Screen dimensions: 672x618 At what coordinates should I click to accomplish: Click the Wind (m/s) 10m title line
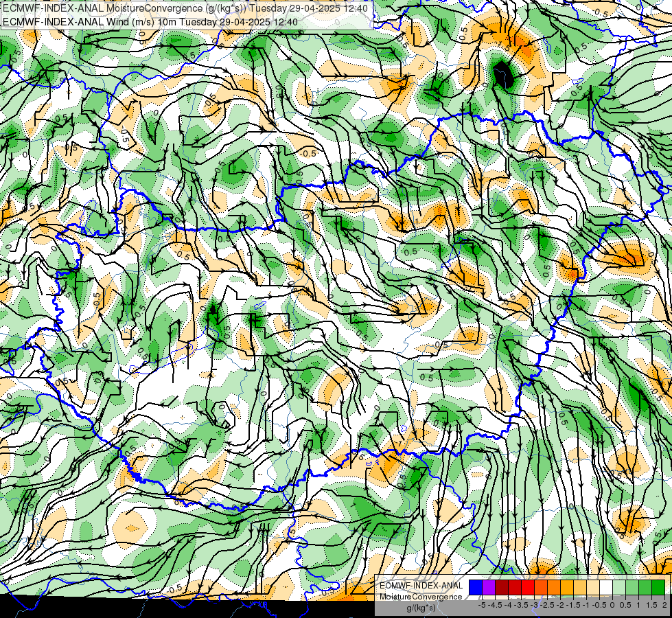tap(150, 21)
